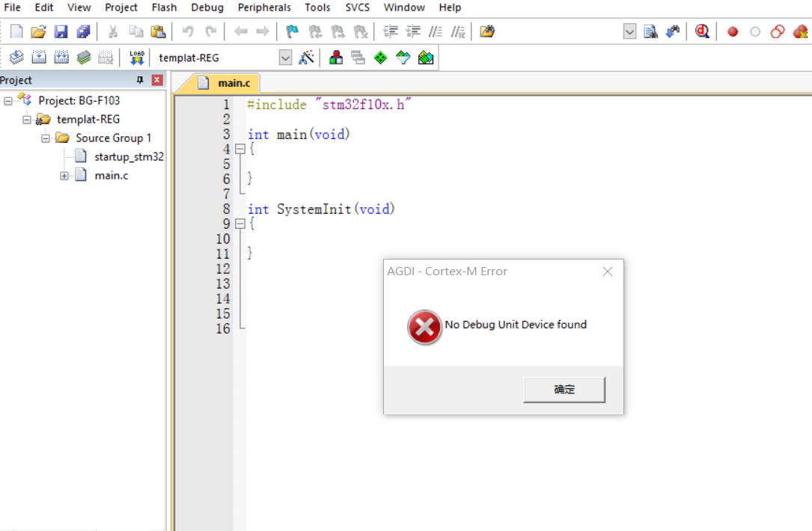The height and width of the screenshot is (531, 812).
Task: Toggle auto-hide pin on Project panel
Action: [139, 80]
